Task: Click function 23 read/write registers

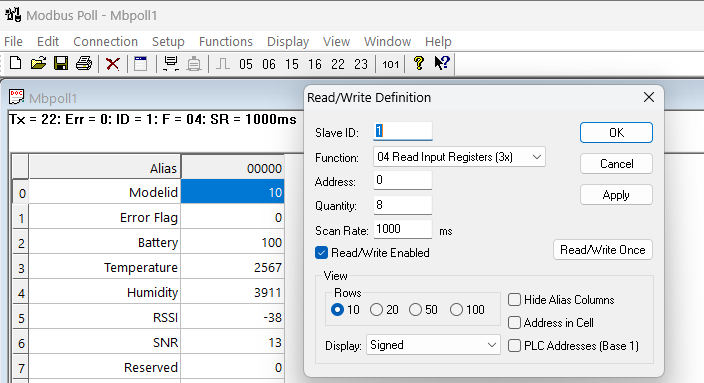Action: (x=361, y=64)
